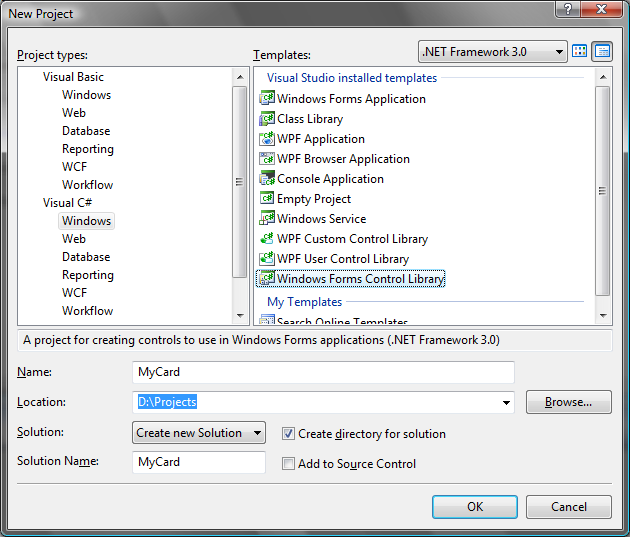Click the Templates list scrollbar thumb
Image resolution: width=630 pixels, height=537 pixels.
point(603,191)
